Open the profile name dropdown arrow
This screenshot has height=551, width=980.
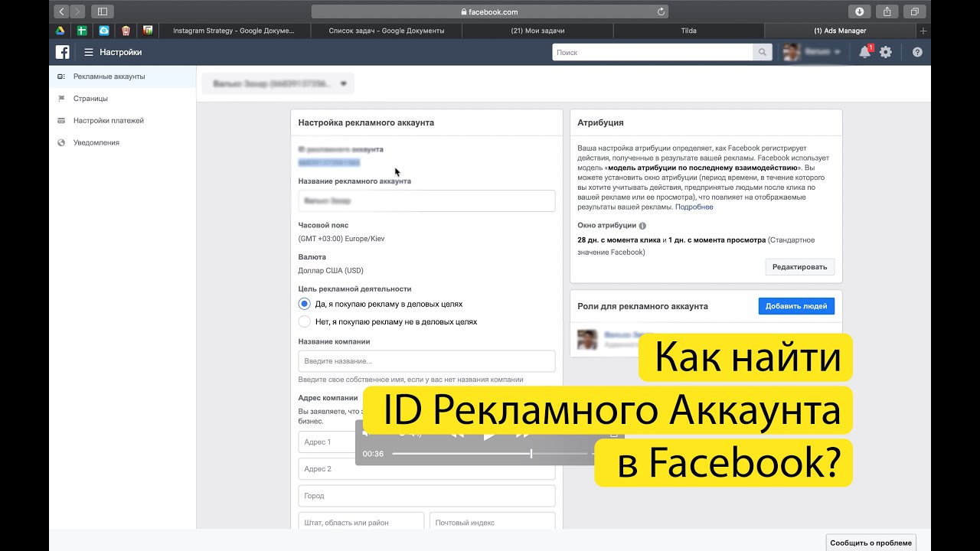[838, 52]
